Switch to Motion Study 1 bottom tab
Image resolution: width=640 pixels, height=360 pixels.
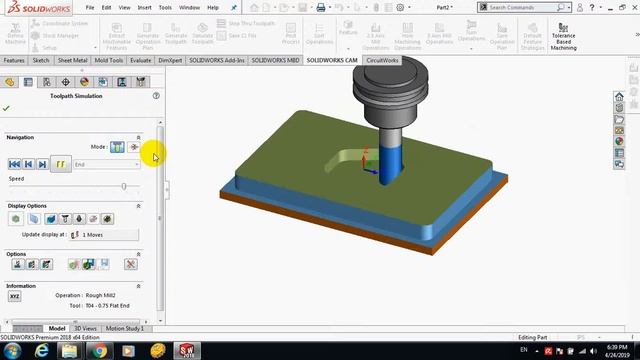tap(124, 329)
